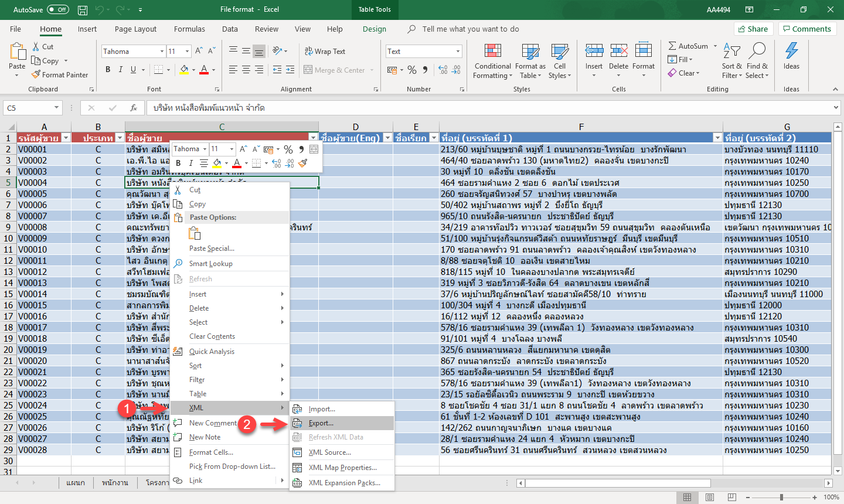Switch to Page Layout view in status bar
This screenshot has height=504, width=844.
pyautogui.click(x=710, y=497)
